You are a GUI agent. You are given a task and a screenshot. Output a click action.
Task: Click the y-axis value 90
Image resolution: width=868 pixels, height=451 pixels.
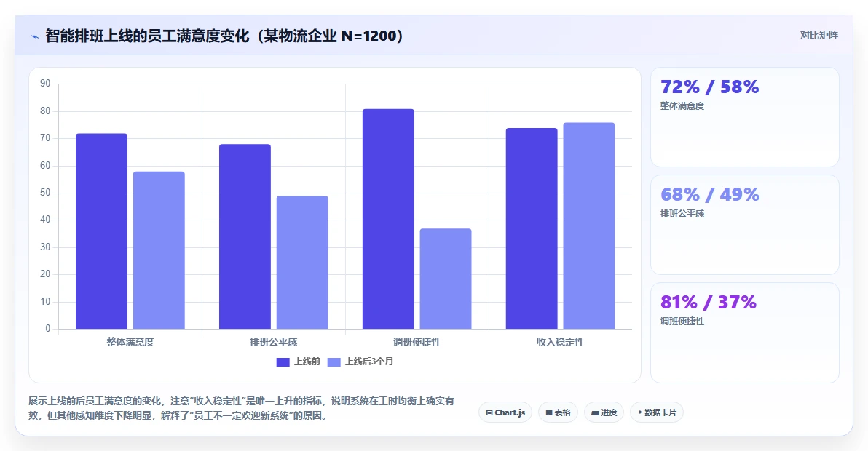(45, 84)
